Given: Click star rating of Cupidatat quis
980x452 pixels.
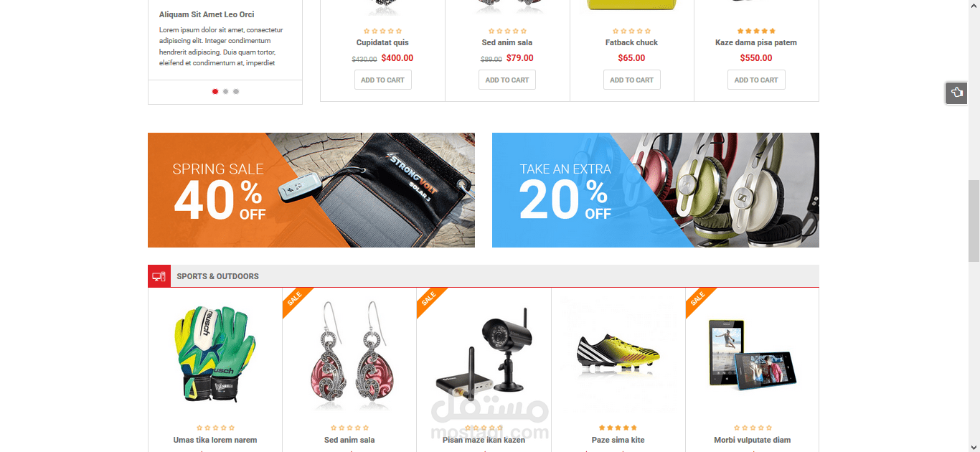Looking at the screenshot, I should [x=382, y=31].
